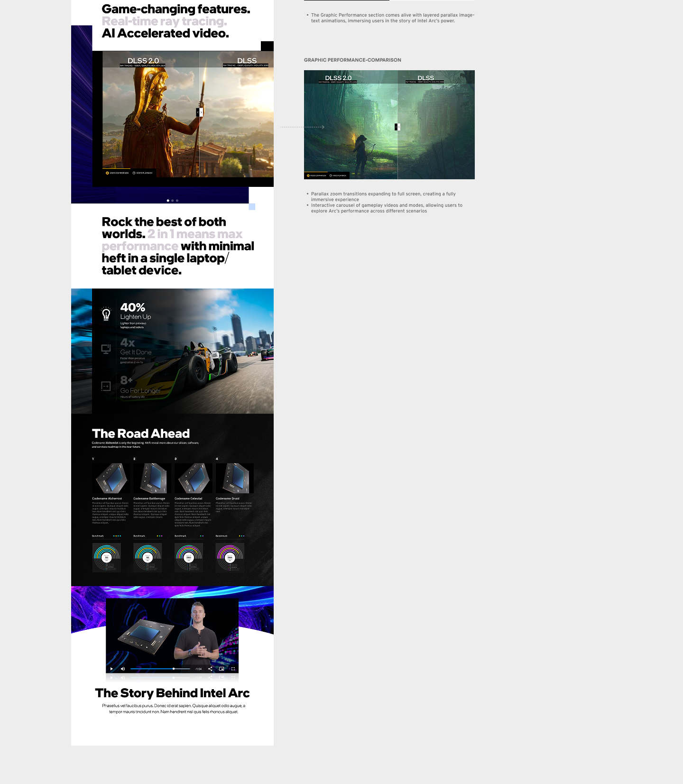
Task: Click the AI Accelerated video headline
Action: pyautogui.click(x=166, y=33)
